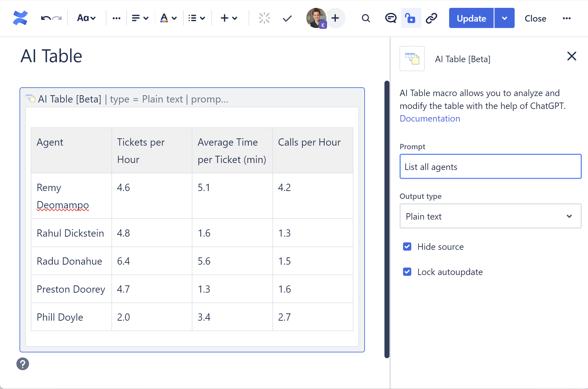Toggle the Lock autoupdate checkbox
The image size is (588, 389).
pyautogui.click(x=407, y=272)
